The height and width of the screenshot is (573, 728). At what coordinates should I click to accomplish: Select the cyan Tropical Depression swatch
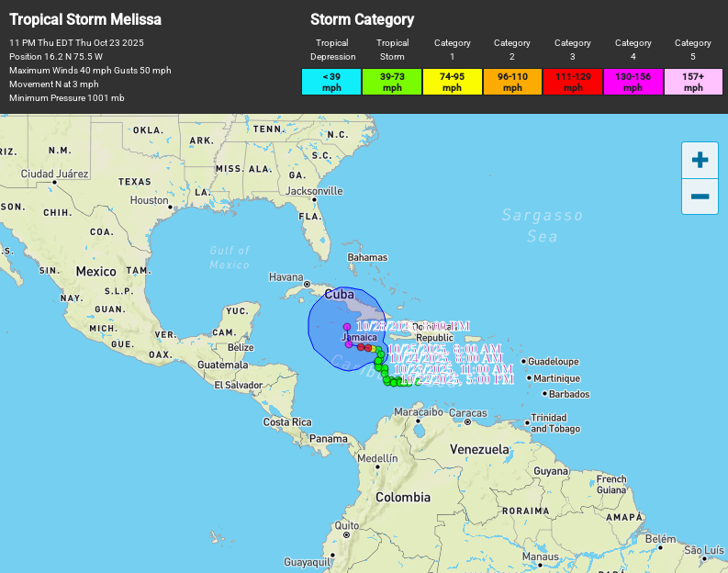[x=331, y=82]
